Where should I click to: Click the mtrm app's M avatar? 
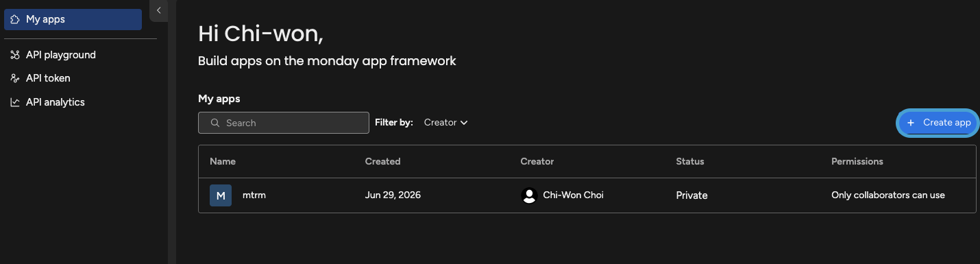point(221,195)
